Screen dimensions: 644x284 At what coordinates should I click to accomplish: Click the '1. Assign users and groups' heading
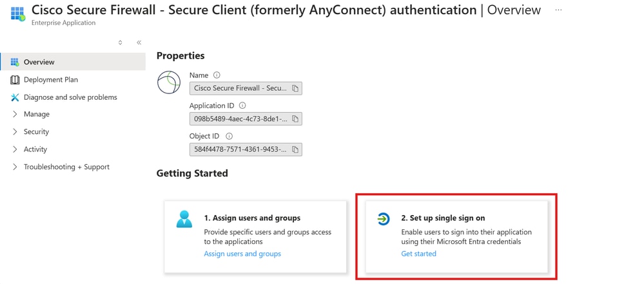(252, 218)
